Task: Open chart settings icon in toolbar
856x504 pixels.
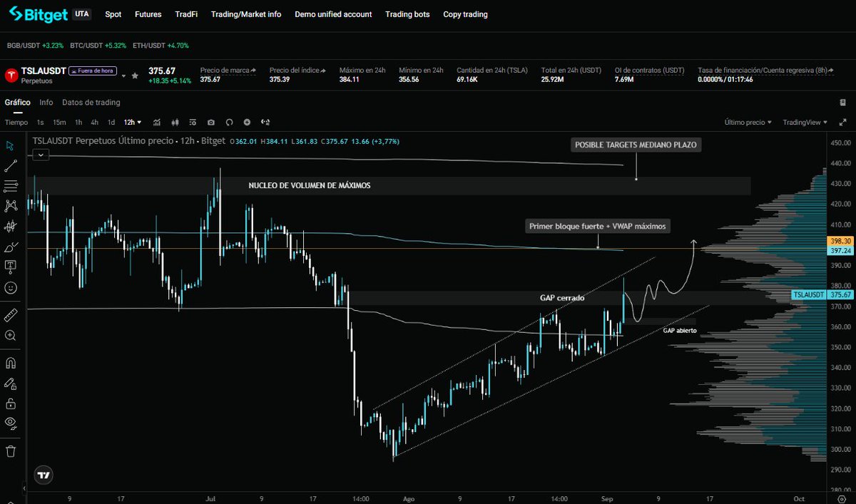Action: tap(193, 122)
